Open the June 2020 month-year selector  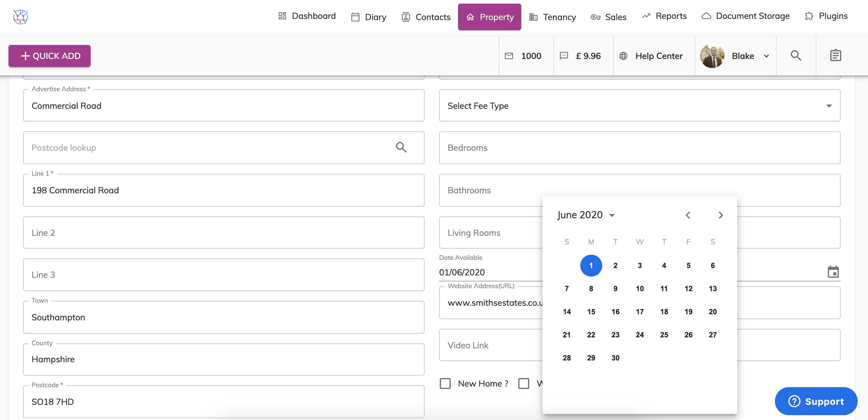coord(586,215)
